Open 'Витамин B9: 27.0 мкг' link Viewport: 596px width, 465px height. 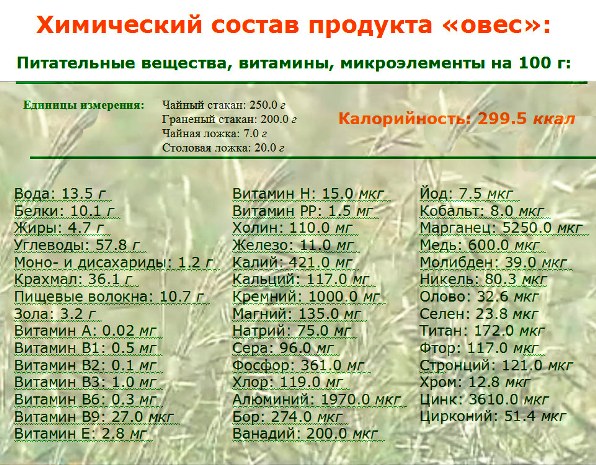tap(94, 416)
